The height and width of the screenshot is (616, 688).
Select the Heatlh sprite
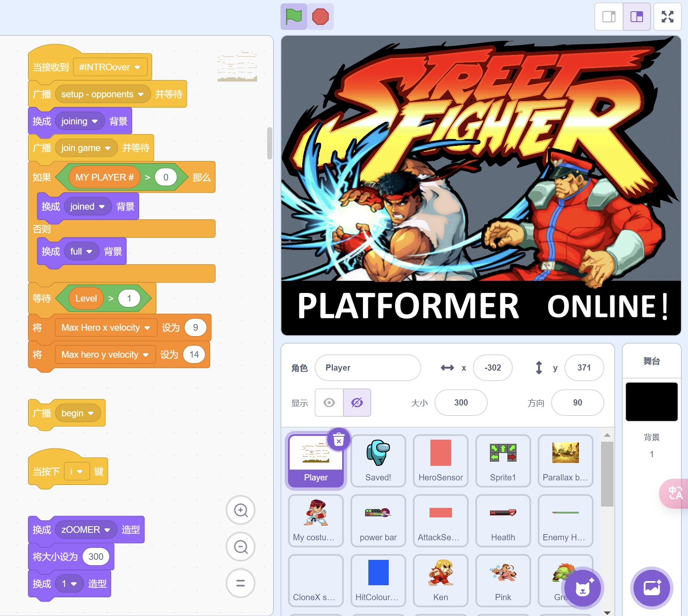click(x=503, y=521)
